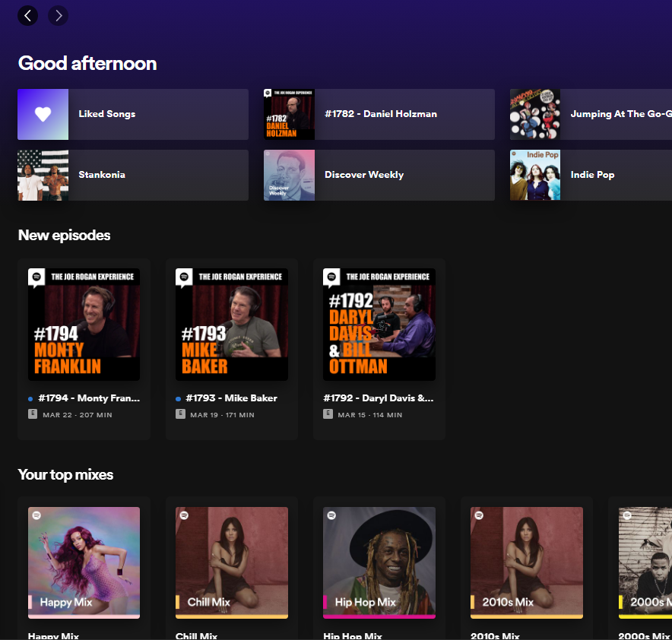Open the Your top mixes section heading
672x640 pixels.
[65, 474]
